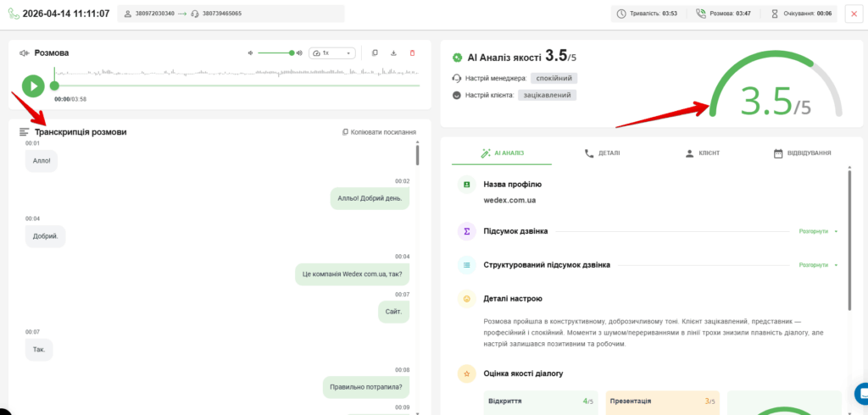The height and width of the screenshot is (415, 868).
Task: Download the call recording
Action: click(393, 53)
